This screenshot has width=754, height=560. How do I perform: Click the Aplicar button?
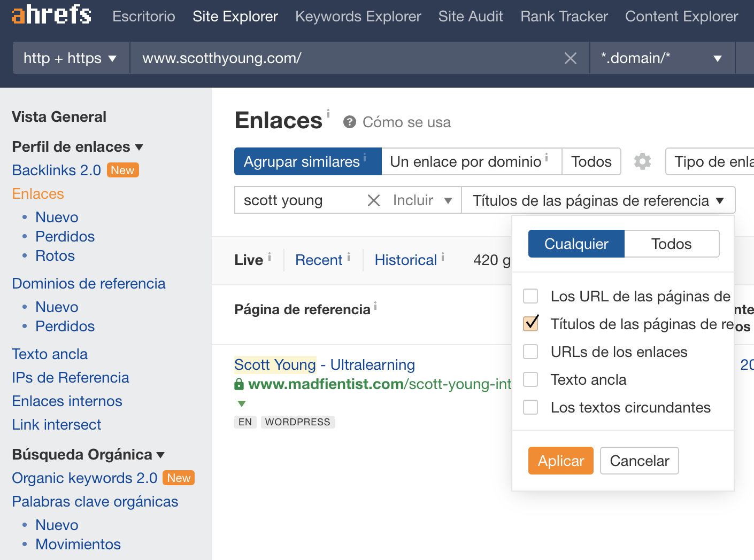[x=561, y=461]
